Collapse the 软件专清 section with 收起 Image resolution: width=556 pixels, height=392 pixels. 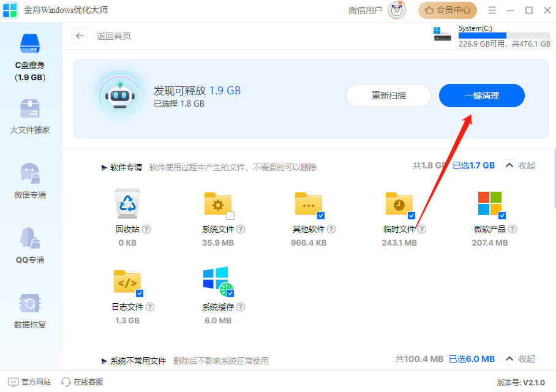[519, 165]
